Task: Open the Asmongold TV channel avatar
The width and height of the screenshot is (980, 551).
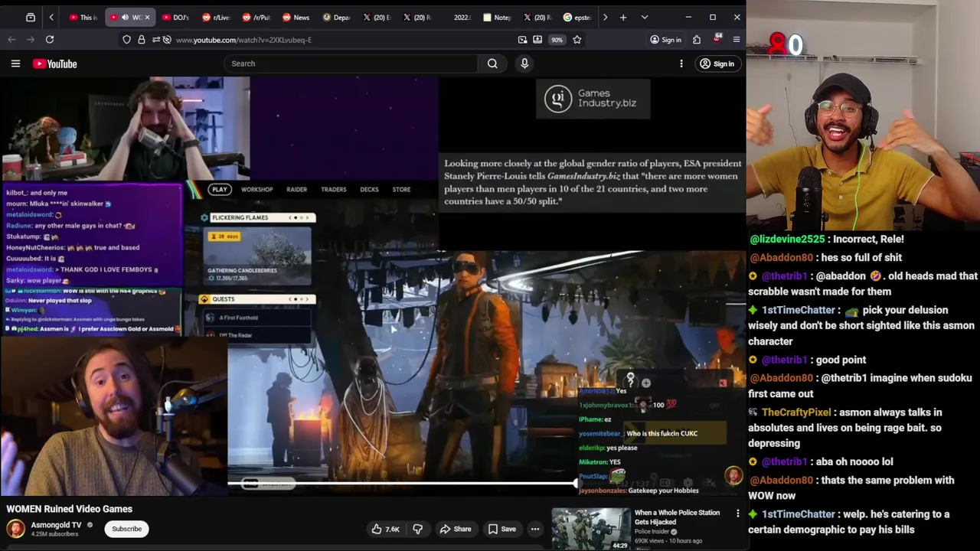Action: (15, 529)
